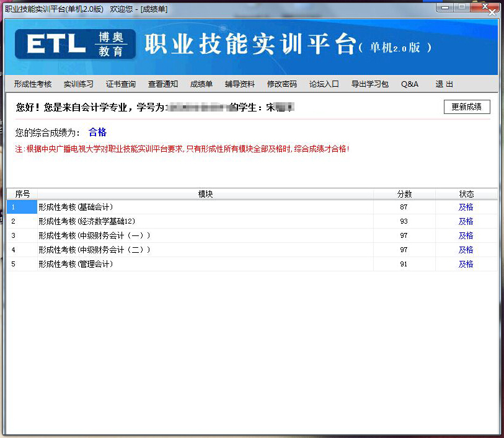Open 修改密码 menu item
The image size is (504, 438).
[x=282, y=84]
